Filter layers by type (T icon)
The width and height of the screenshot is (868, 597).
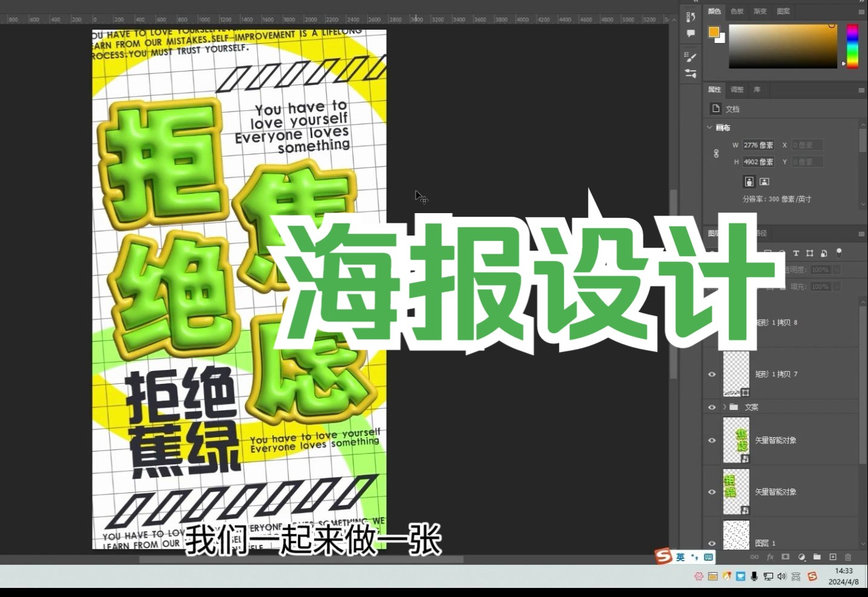tap(796, 253)
